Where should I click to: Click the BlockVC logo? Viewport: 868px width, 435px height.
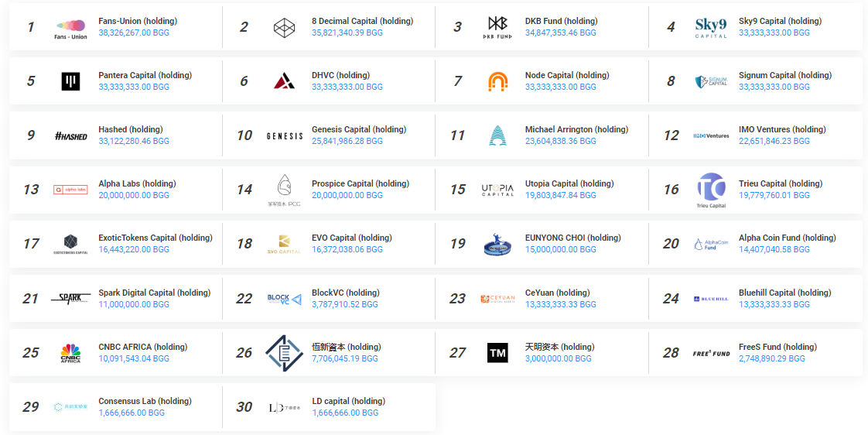[284, 299]
